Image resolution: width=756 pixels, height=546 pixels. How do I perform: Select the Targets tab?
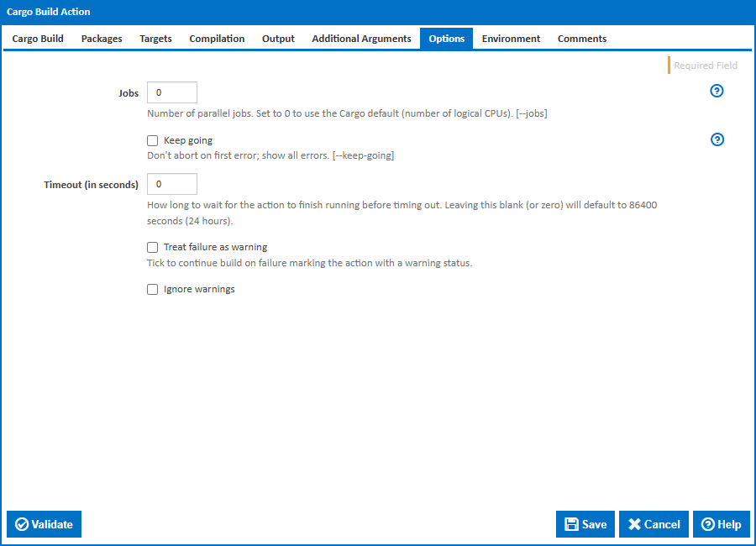click(x=155, y=38)
